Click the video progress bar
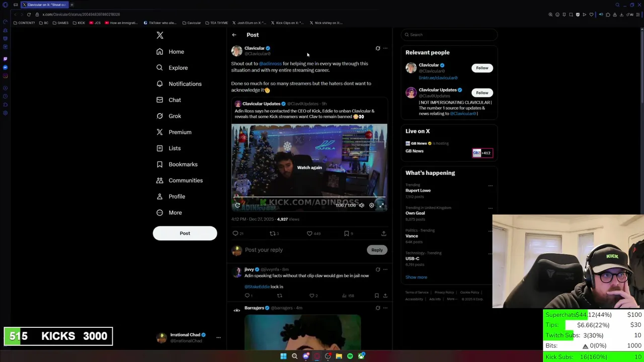The width and height of the screenshot is (644, 362). click(x=309, y=198)
